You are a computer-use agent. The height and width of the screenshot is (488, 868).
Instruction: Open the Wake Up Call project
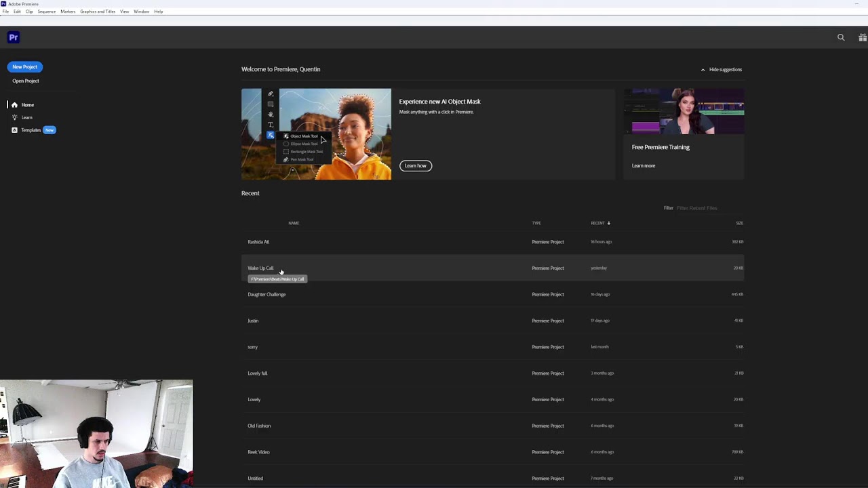[x=492, y=268]
